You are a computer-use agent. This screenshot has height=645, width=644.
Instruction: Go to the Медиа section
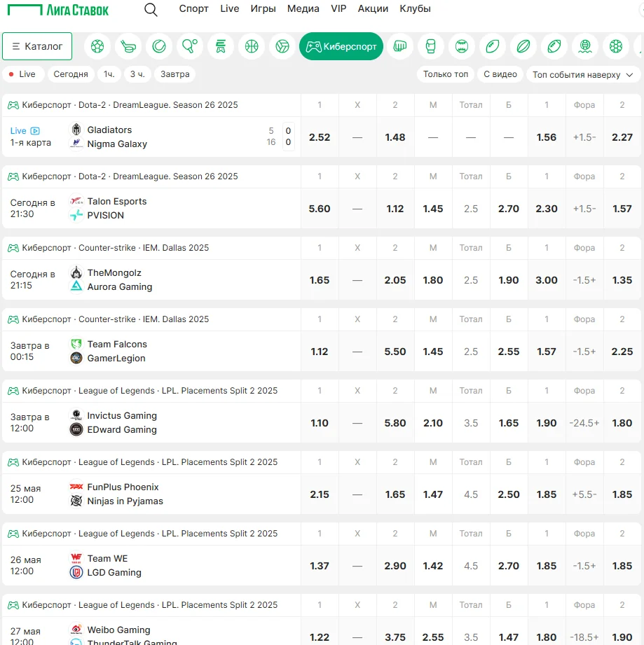click(303, 9)
